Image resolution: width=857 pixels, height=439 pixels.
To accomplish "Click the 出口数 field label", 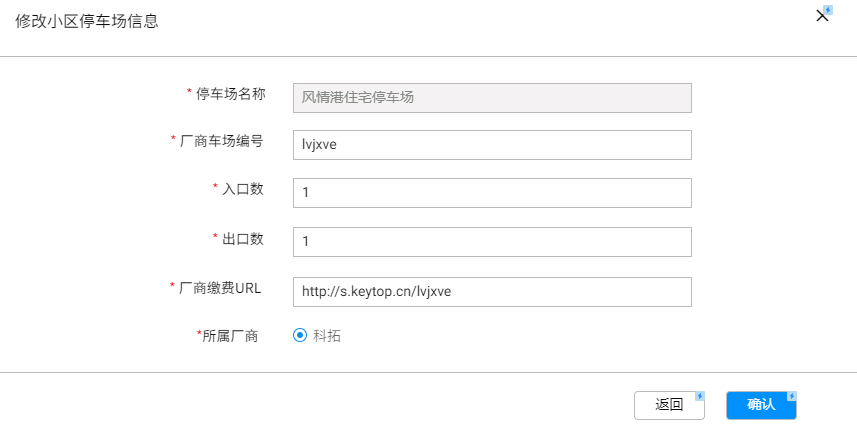I will point(243,238).
